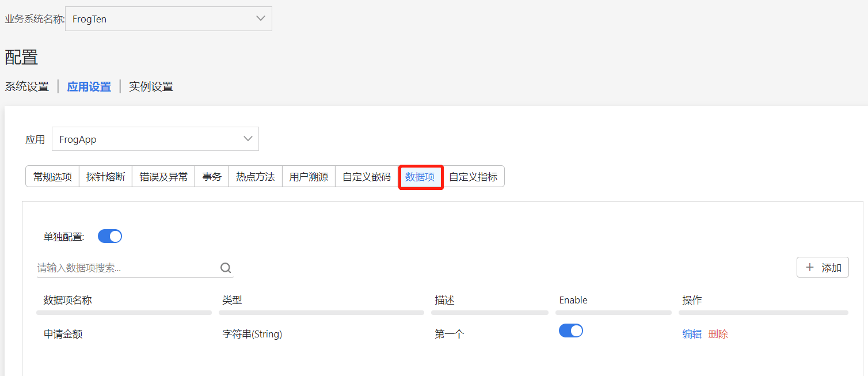The width and height of the screenshot is (868, 376).
Task: Click the plus icon in Add button
Action: pyautogui.click(x=810, y=267)
